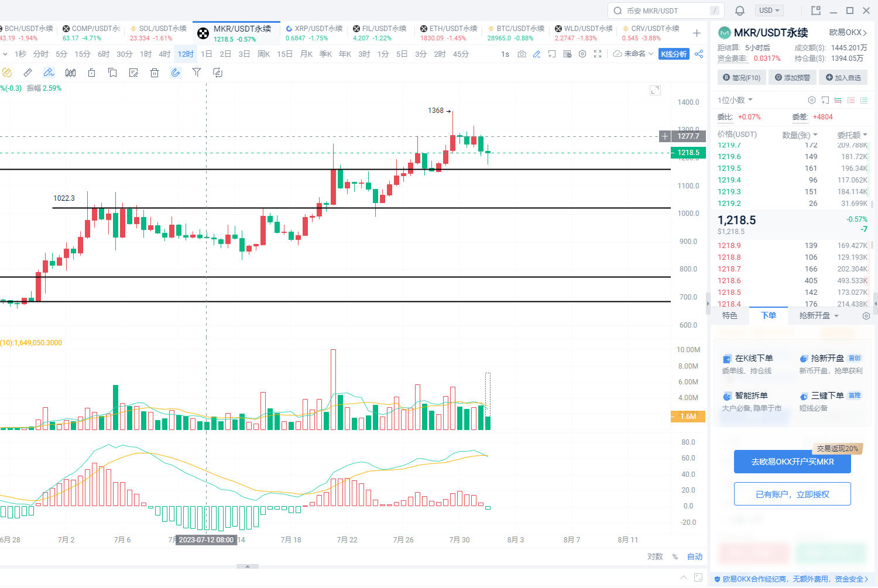Switch to SOL/USDT永续 tab
This screenshot has width=878, height=588.
point(158,33)
